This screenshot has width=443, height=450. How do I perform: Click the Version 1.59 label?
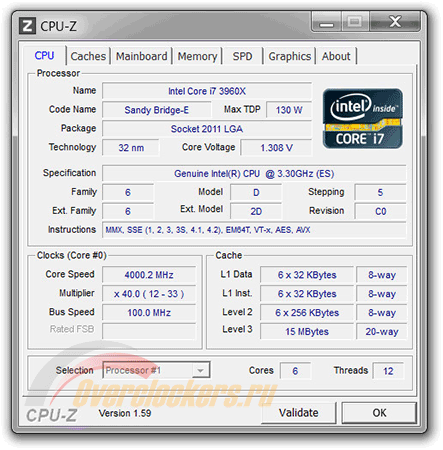tap(125, 413)
